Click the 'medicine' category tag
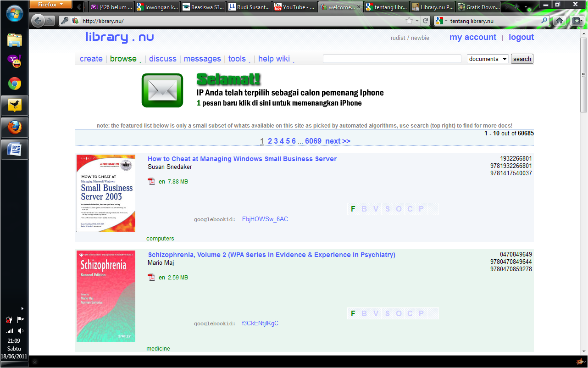 [158, 349]
